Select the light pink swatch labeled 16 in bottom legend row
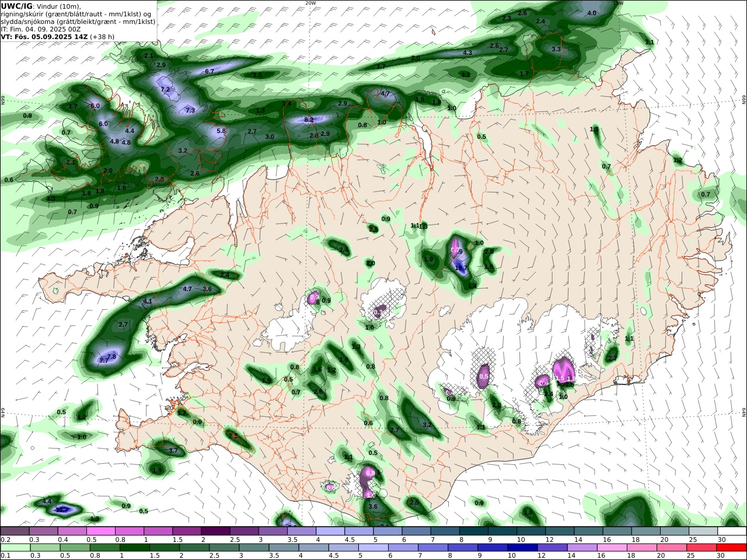 tap(611, 548)
